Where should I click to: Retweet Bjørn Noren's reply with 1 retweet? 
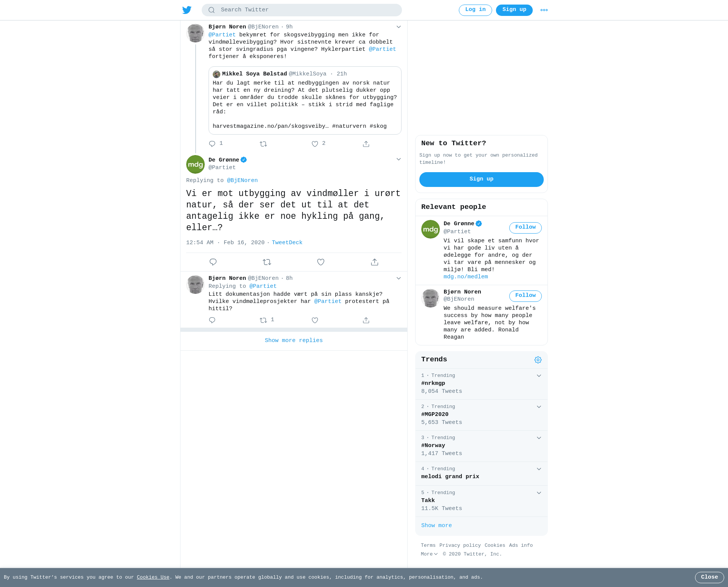pos(264,320)
